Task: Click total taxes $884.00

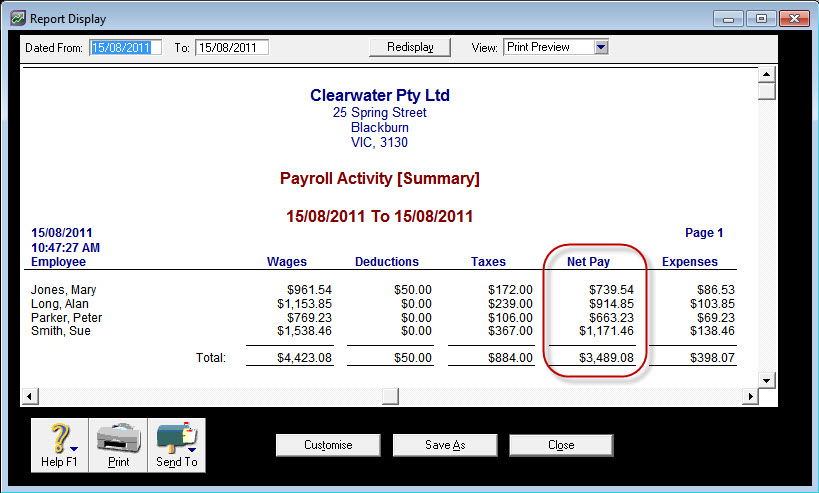Action: (x=510, y=358)
